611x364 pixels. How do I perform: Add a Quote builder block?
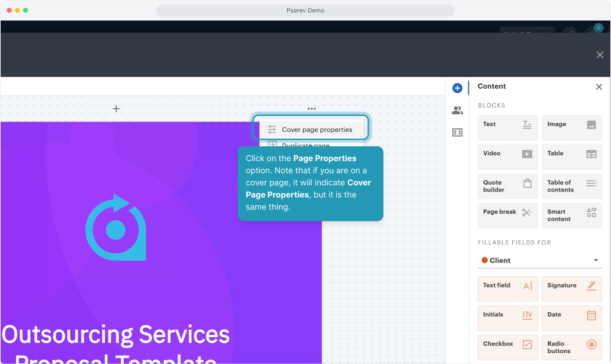click(x=507, y=186)
